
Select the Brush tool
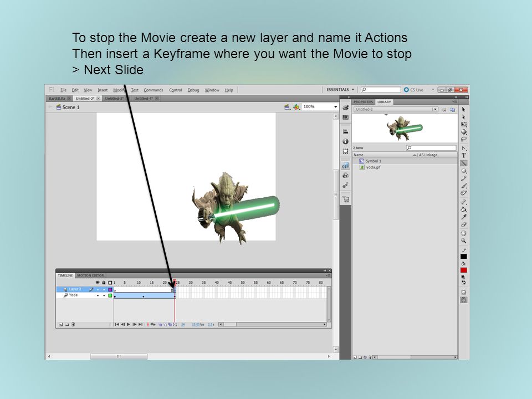pos(463,186)
